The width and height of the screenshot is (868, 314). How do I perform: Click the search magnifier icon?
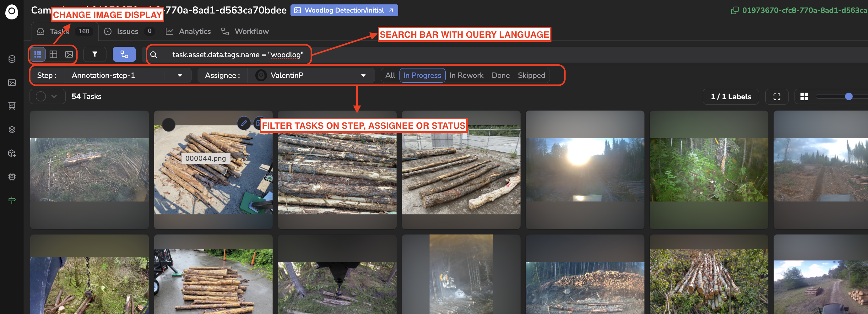154,55
